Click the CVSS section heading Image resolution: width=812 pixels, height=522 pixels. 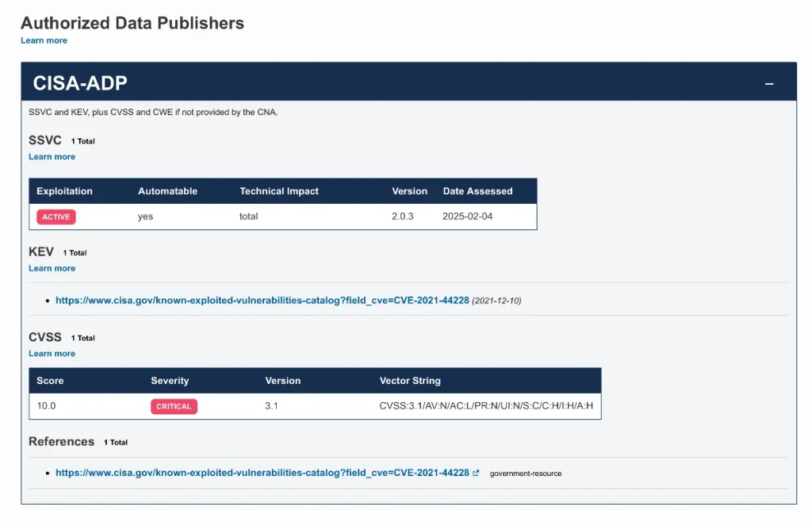tap(45, 337)
